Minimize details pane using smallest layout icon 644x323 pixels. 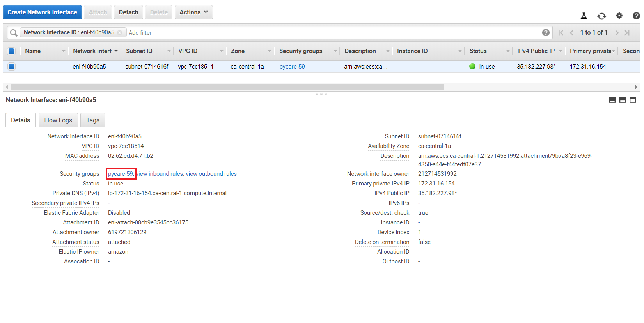click(612, 100)
